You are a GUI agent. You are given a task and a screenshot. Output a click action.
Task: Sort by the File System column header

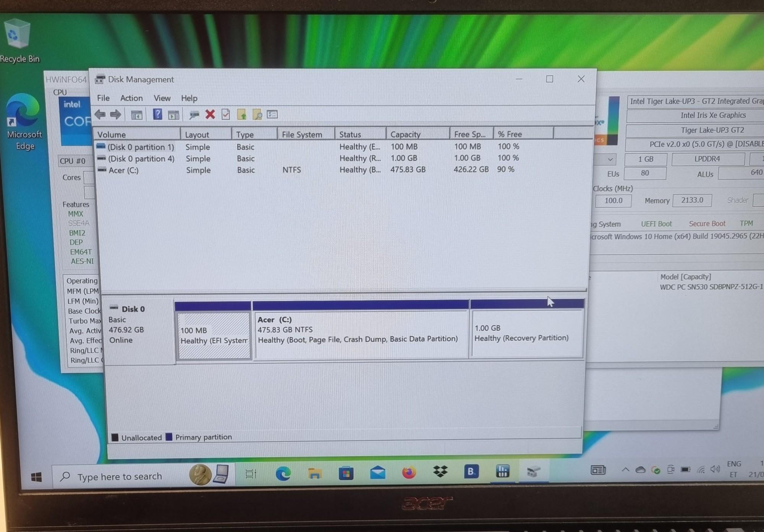point(306,134)
